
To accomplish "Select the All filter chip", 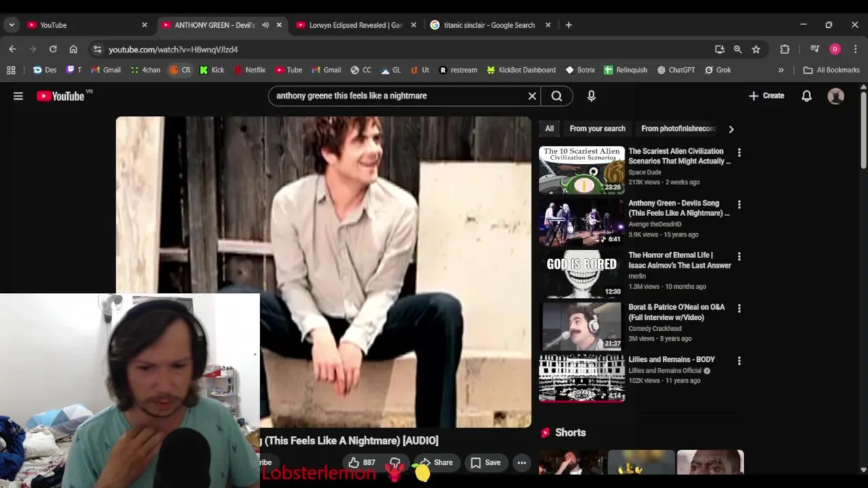I will coord(549,129).
